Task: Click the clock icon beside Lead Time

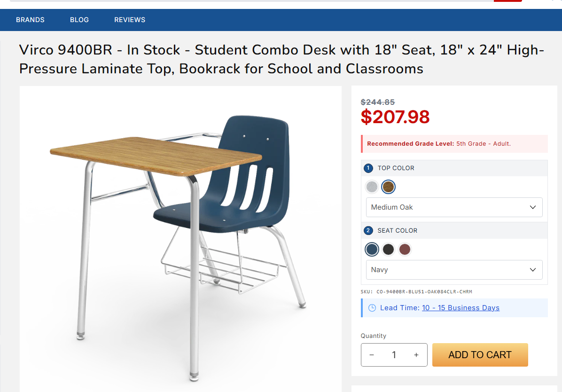Action: [x=372, y=308]
